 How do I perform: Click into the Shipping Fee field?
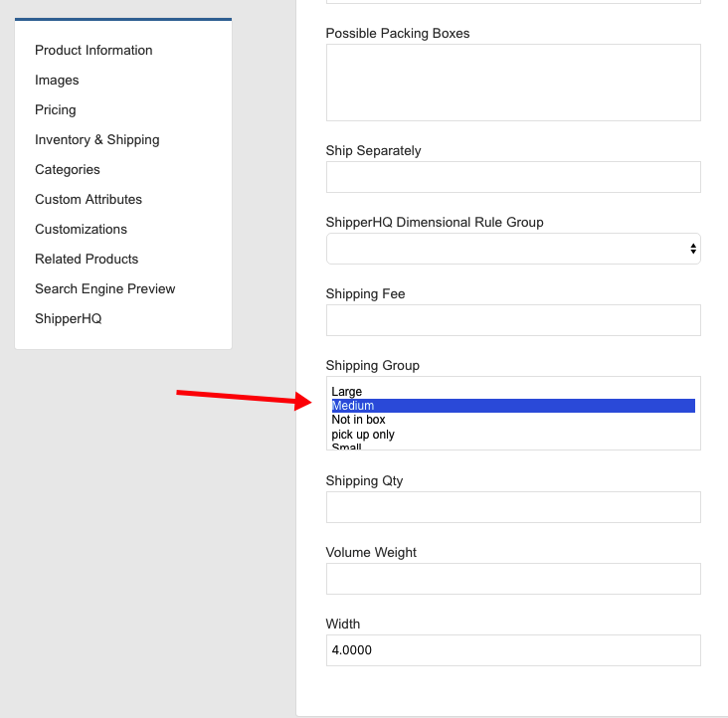point(513,320)
